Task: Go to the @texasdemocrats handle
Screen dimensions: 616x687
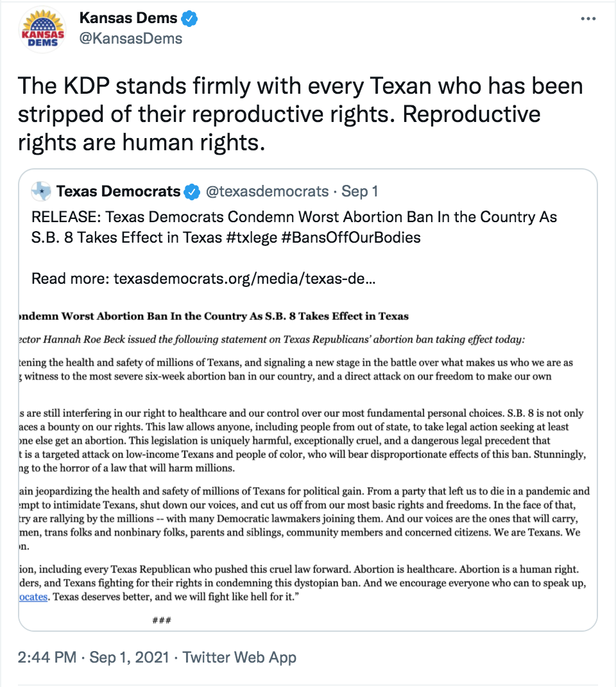Action: point(266,191)
